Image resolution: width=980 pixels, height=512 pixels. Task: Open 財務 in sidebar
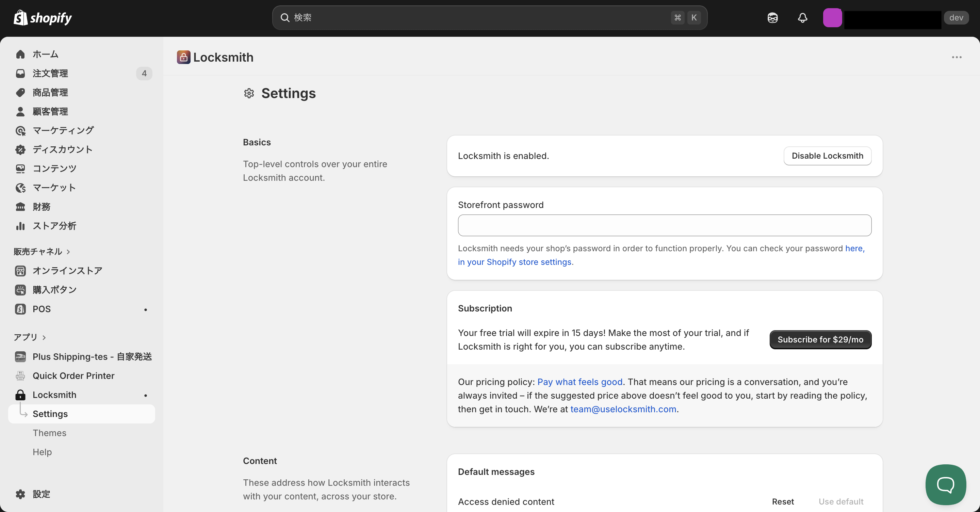click(x=42, y=206)
